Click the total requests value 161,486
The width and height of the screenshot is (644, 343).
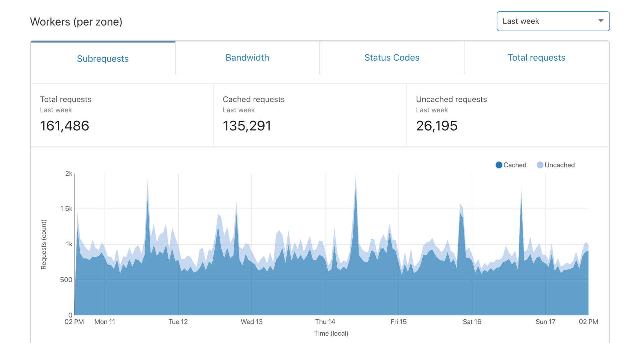coord(64,126)
